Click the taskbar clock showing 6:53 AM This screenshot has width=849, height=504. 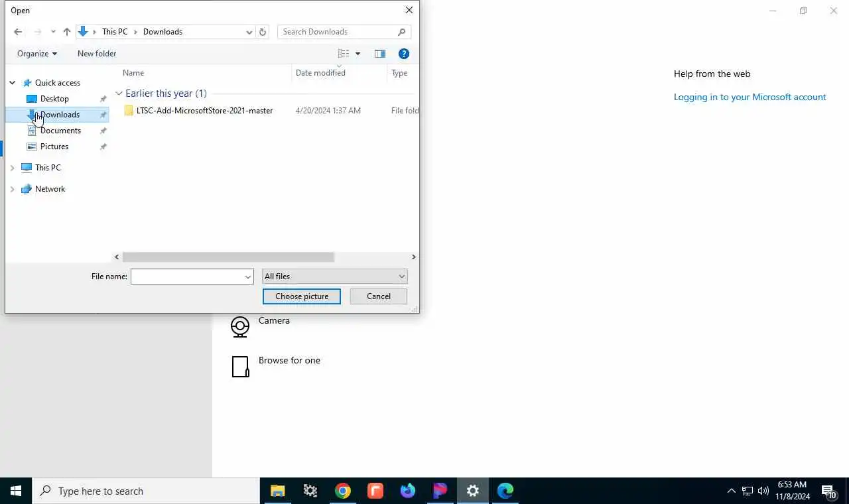(793, 491)
